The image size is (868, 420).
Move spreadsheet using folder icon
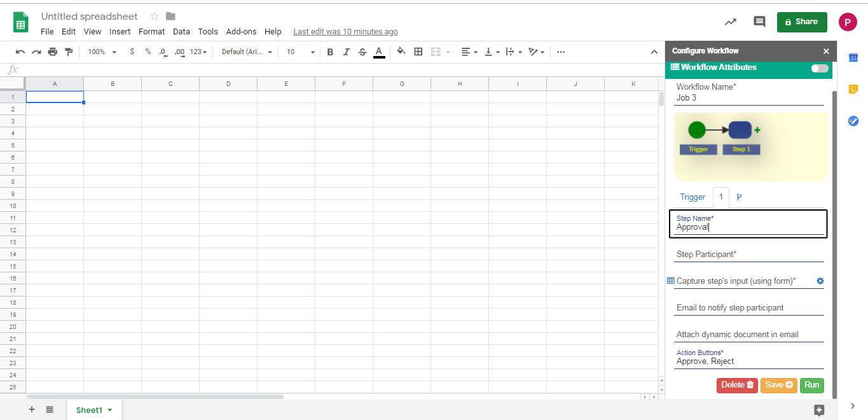(x=170, y=17)
